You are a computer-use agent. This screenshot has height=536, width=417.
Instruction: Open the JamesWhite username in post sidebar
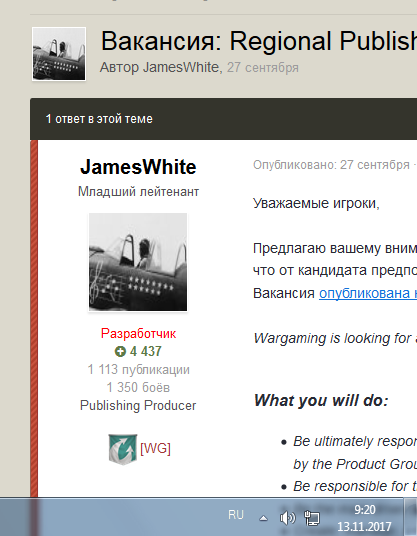click(138, 167)
